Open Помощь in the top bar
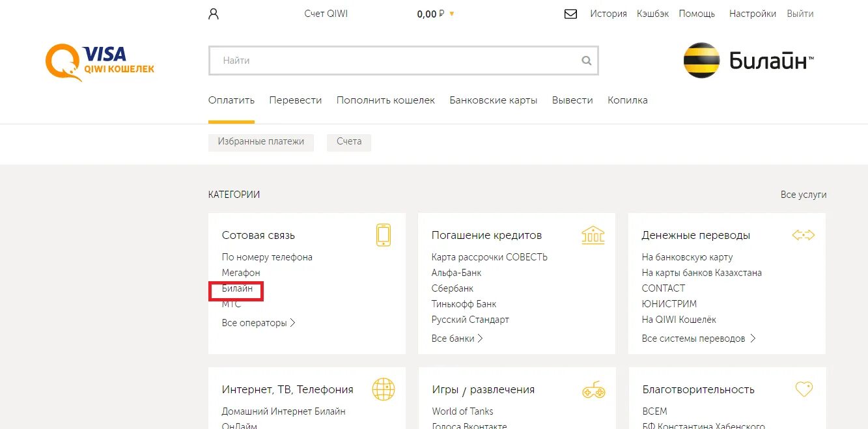Screen dimensions: 868x429 pos(697,14)
